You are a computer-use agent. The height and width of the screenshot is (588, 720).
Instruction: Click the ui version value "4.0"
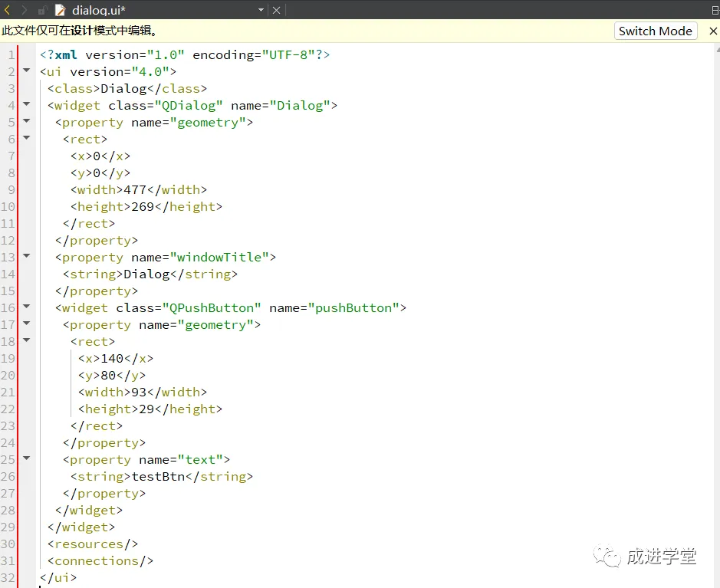[150, 72]
